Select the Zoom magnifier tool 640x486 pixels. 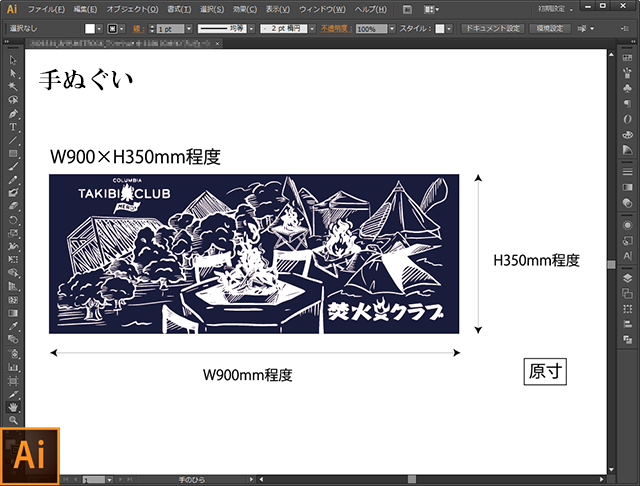tap(13, 420)
